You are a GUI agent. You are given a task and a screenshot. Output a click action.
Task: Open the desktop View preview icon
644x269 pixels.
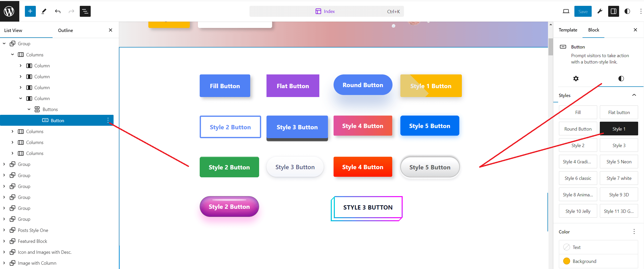566,11
